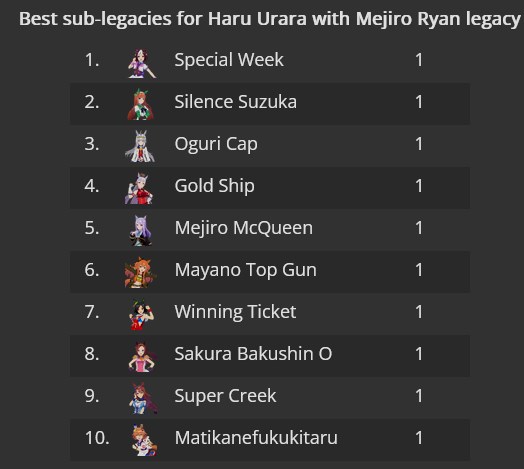
Task: Open the Gold Ship character icon
Action: [140, 189]
